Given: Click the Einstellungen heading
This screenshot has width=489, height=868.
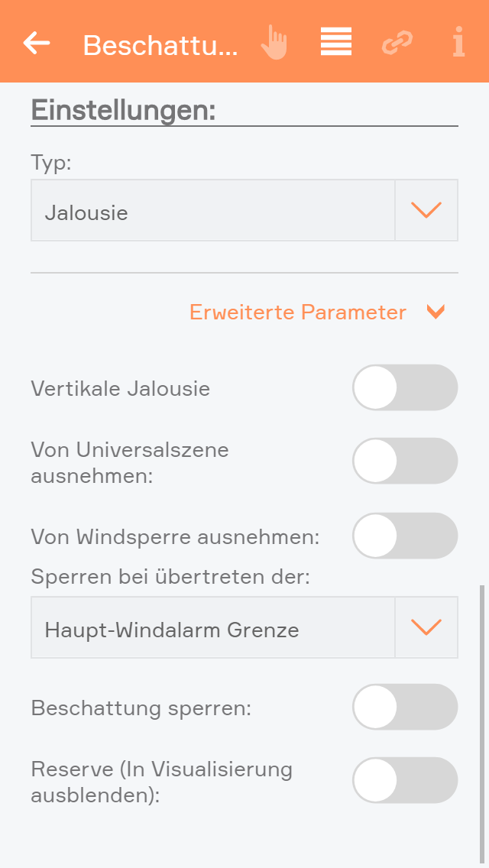Looking at the screenshot, I should pyautogui.click(x=124, y=109).
